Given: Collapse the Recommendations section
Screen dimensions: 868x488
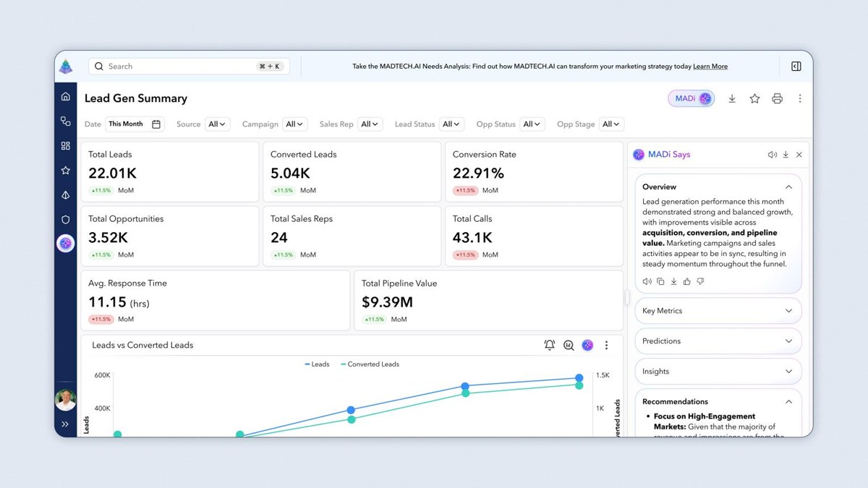Looking at the screenshot, I should pos(788,402).
